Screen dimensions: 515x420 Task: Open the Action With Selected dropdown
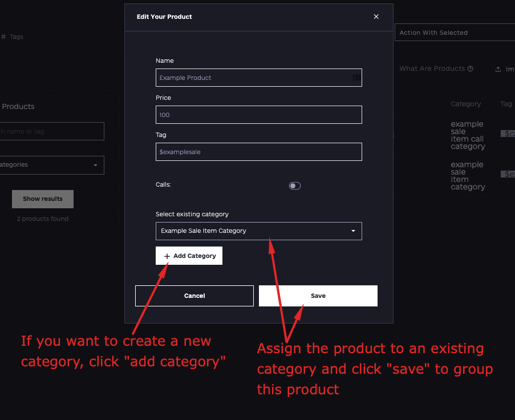pos(455,33)
